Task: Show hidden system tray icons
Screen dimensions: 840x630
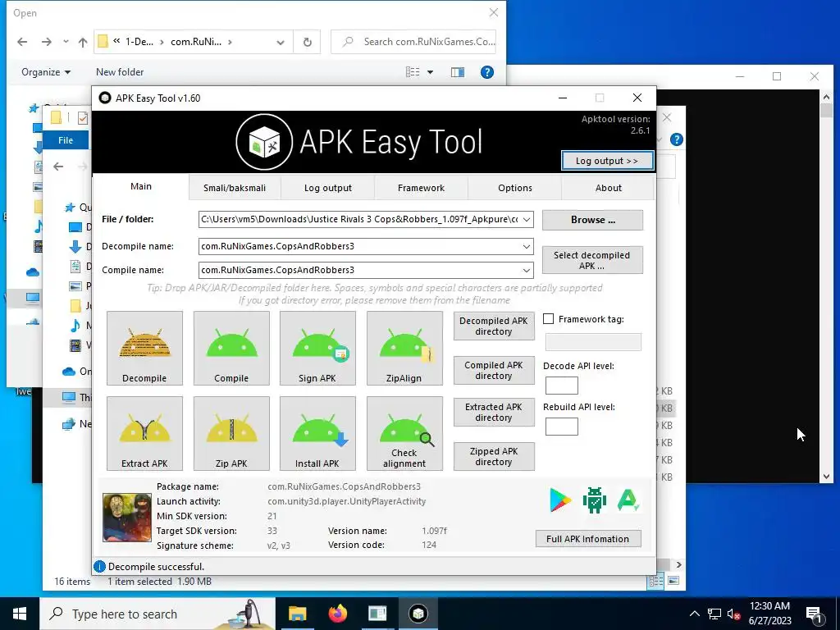Action: [694, 614]
